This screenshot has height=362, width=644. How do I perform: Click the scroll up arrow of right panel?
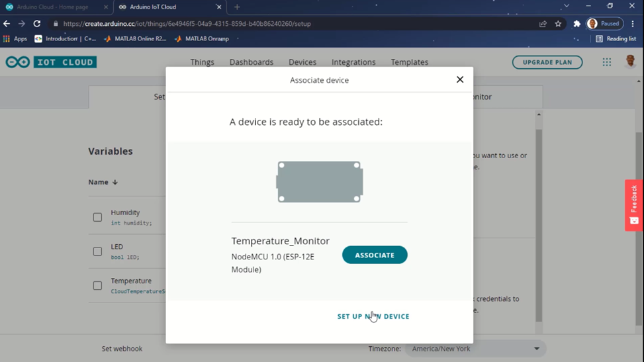(x=539, y=114)
